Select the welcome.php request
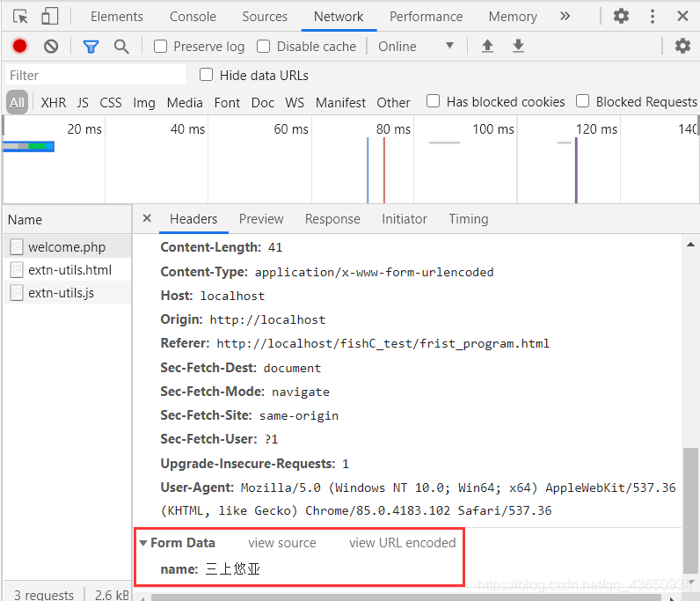The height and width of the screenshot is (601, 700). [68, 246]
